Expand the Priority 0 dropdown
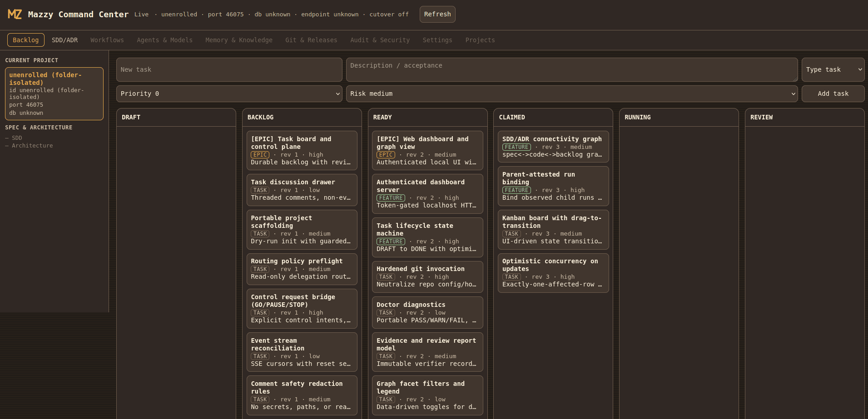 click(x=229, y=94)
